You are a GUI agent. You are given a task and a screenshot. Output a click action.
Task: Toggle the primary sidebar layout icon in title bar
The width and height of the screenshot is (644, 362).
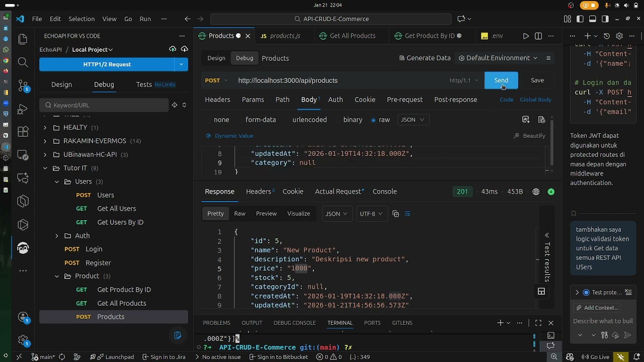580,19
